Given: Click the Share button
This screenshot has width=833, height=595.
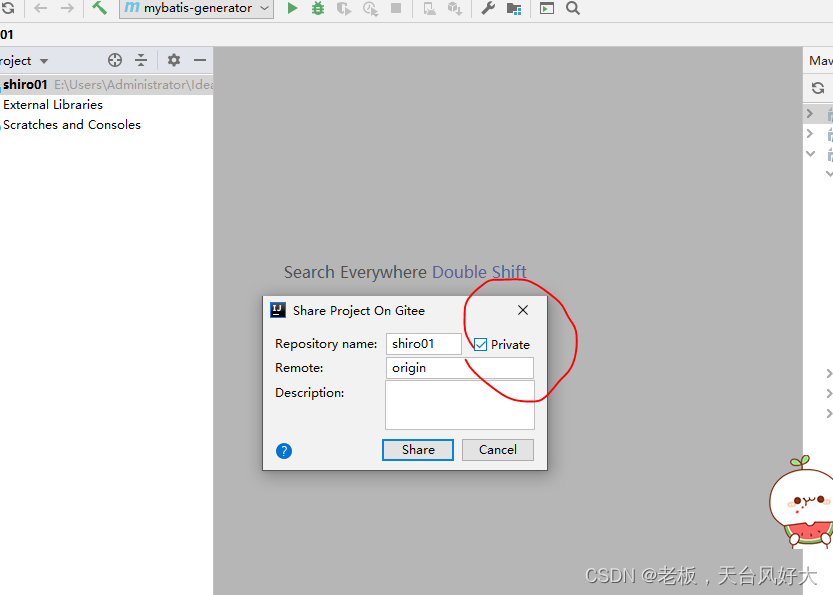Looking at the screenshot, I should point(418,450).
